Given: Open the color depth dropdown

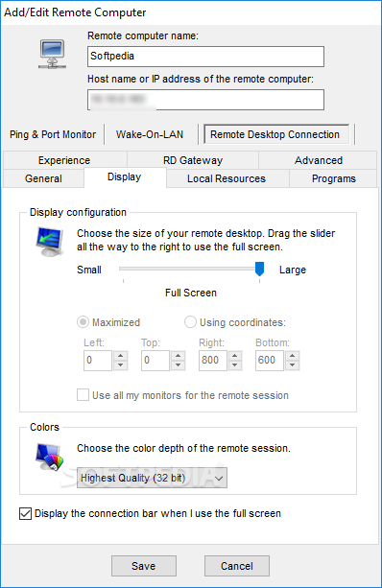Looking at the screenshot, I should pyautogui.click(x=152, y=478).
